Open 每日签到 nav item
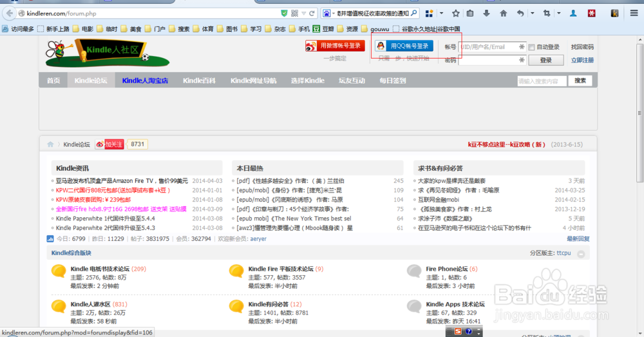The height and width of the screenshot is (337, 644). point(393,81)
